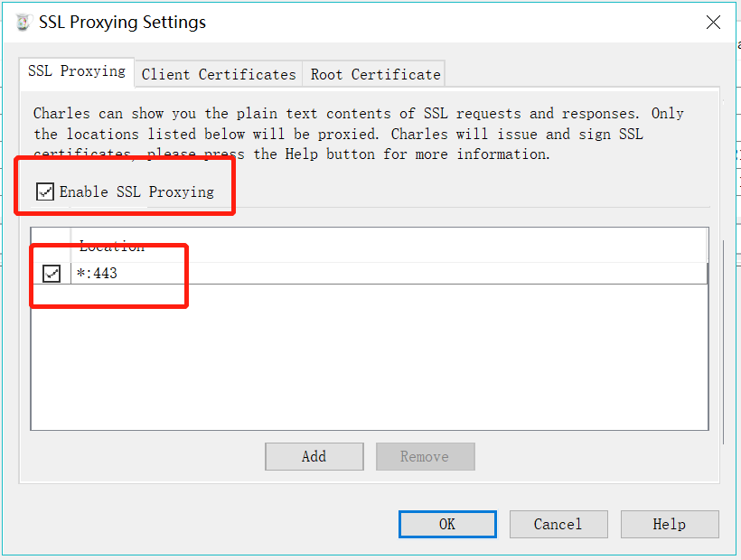Click the vertical scrollbar on the right edge
This screenshot has width=741, height=560.
[x=723, y=343]
